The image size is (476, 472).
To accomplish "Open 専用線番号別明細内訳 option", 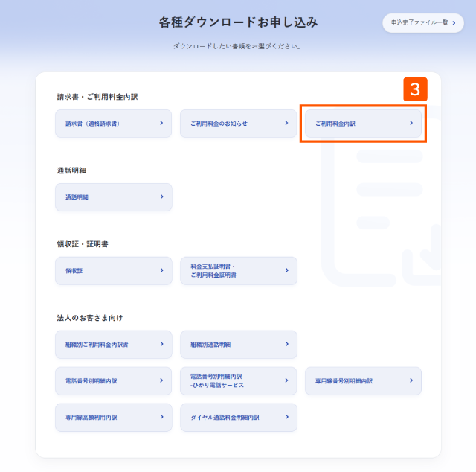I will coord(363,381).
